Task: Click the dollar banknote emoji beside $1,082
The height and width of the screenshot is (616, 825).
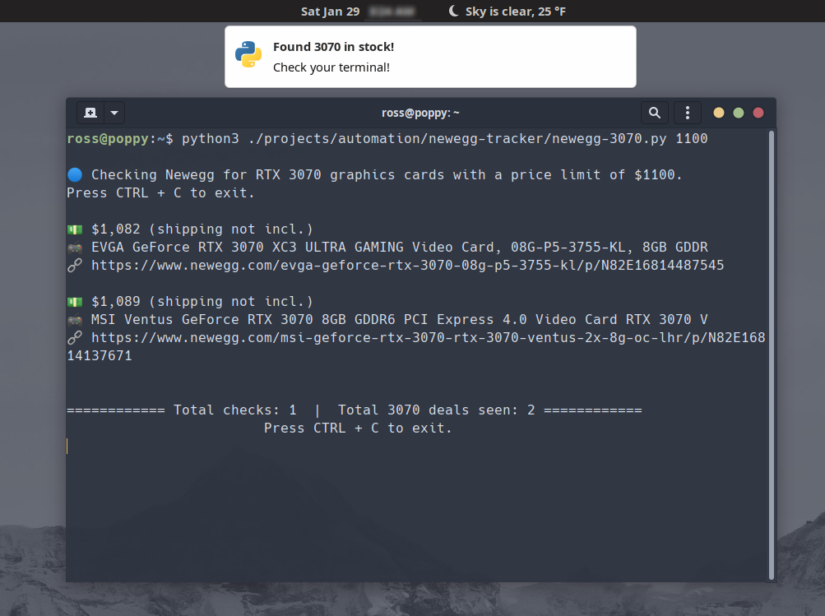Action: pos(74,228)
